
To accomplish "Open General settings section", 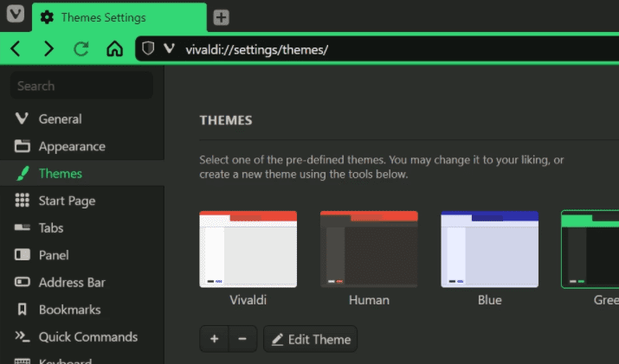I will tap(82, 118).
